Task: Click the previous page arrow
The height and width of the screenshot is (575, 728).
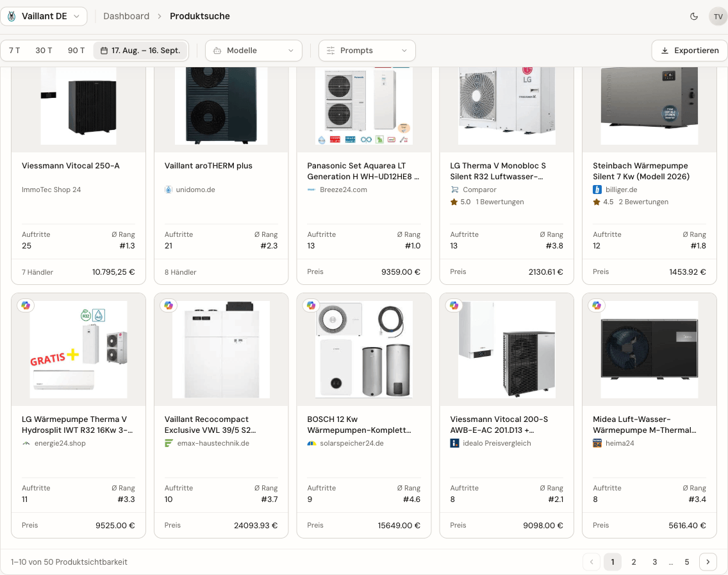Action: [x=591, y=562]
